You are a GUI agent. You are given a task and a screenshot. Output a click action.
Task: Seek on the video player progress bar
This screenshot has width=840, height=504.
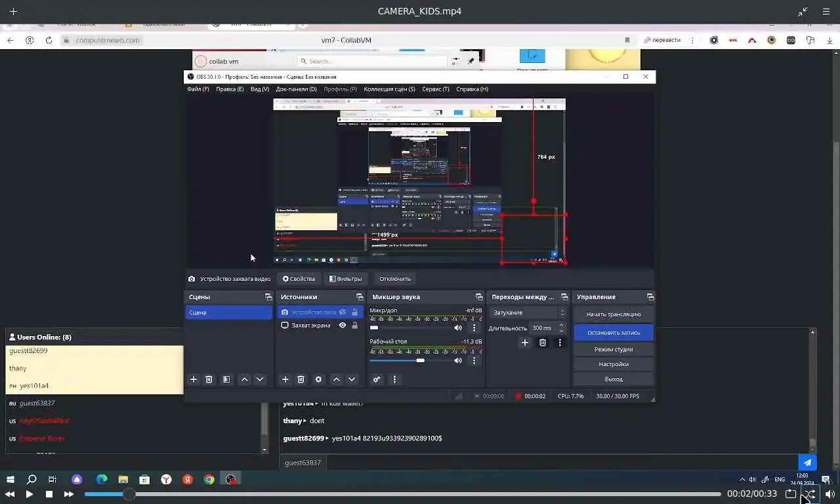pos(402,494)
